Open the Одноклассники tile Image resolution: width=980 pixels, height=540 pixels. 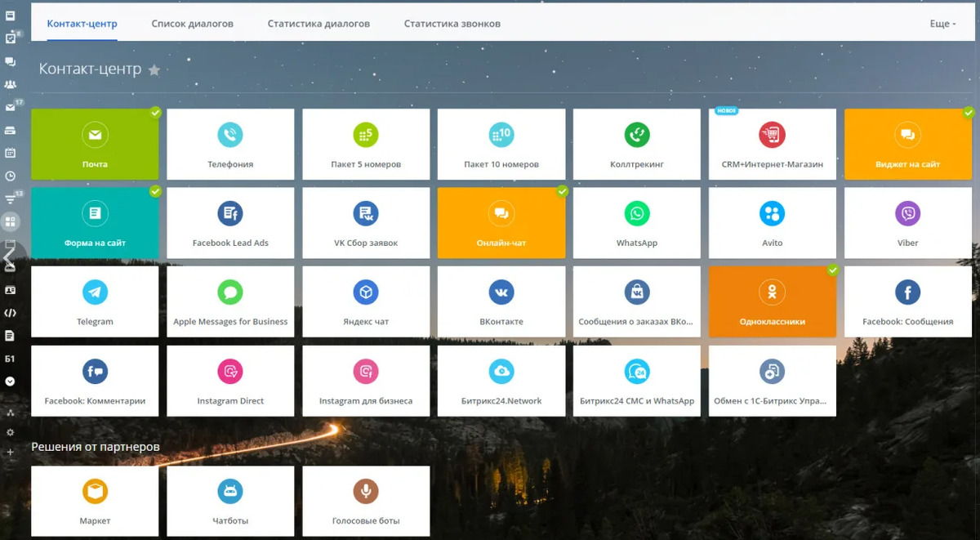[773, 301]
